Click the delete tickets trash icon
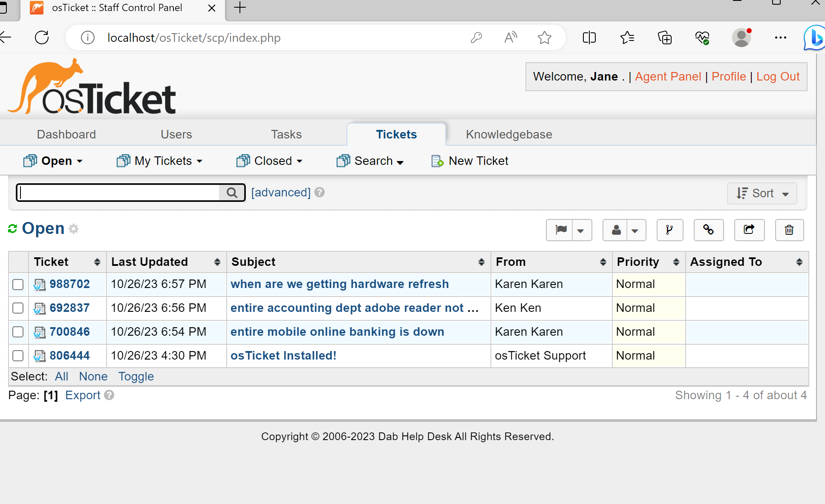Viewport: 825px width, 504px height. [x=789, y=230]
